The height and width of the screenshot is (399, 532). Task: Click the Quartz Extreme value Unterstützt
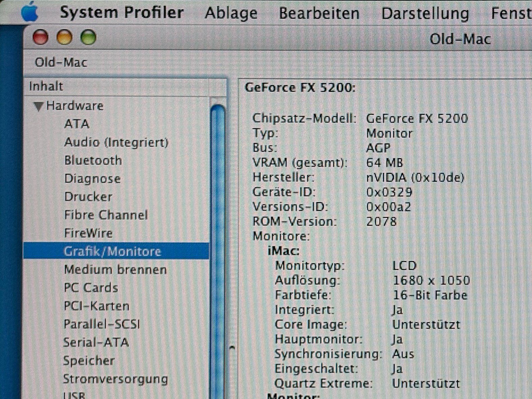(x=426, y=383)
